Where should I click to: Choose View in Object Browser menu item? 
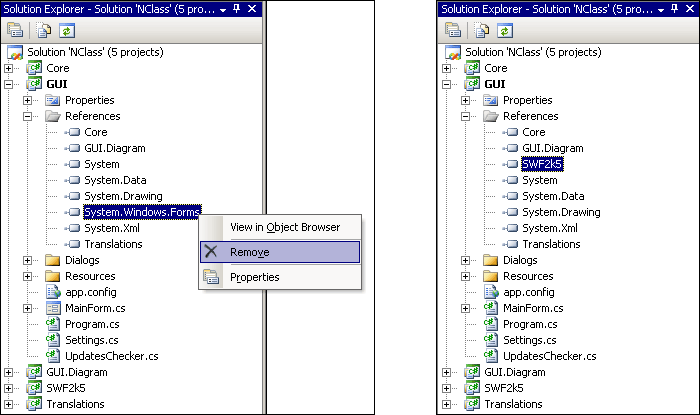tap(280, 227)
